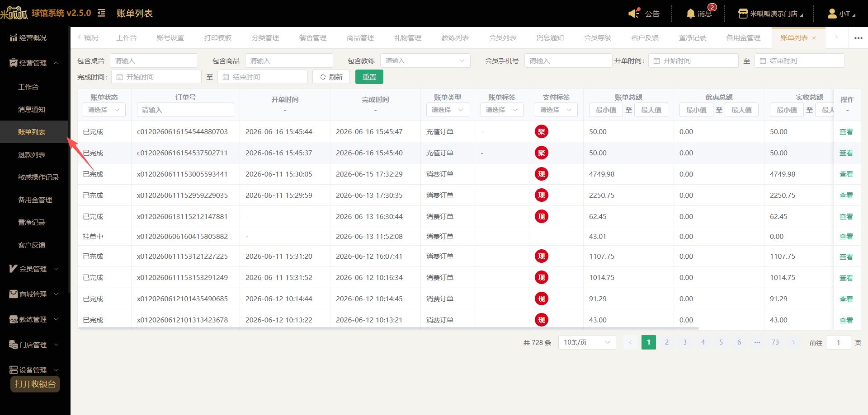
Task: Switch to the 教练列表 tab
Action: tap(455, 37)
